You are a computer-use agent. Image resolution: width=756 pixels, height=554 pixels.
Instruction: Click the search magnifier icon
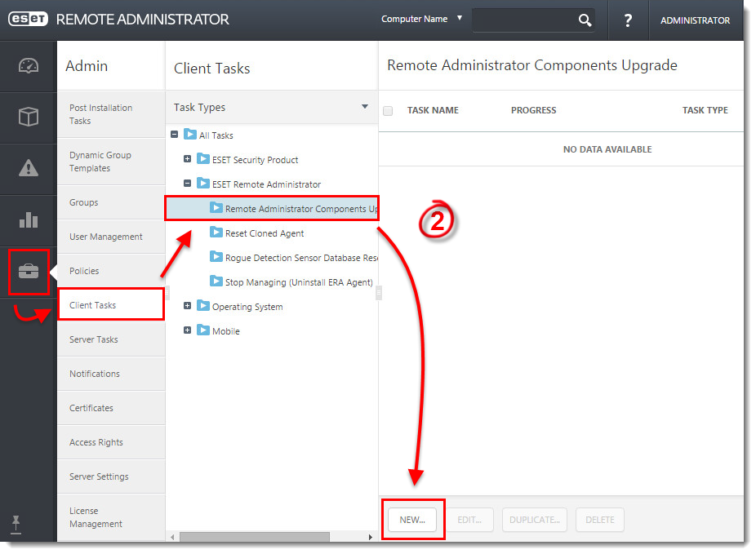coord(585,20)
